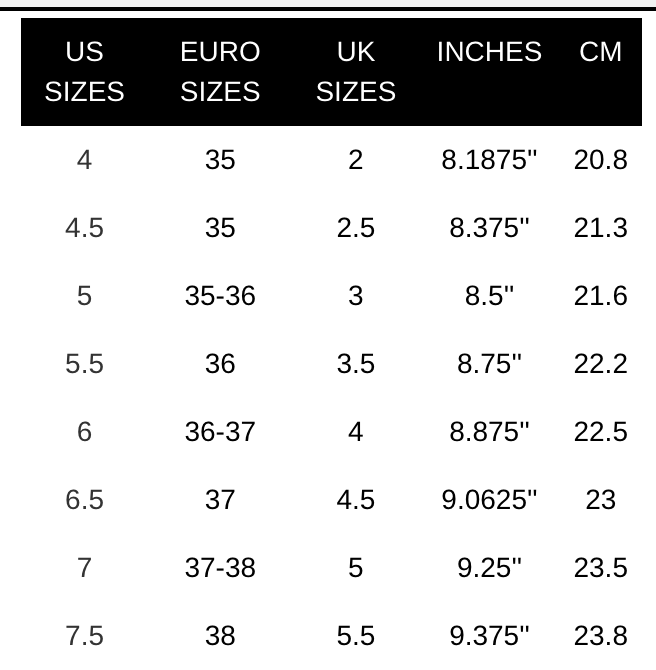Select the 21.6 cm cell
Screen dimensions: 656x670
[x=600, y=296]
